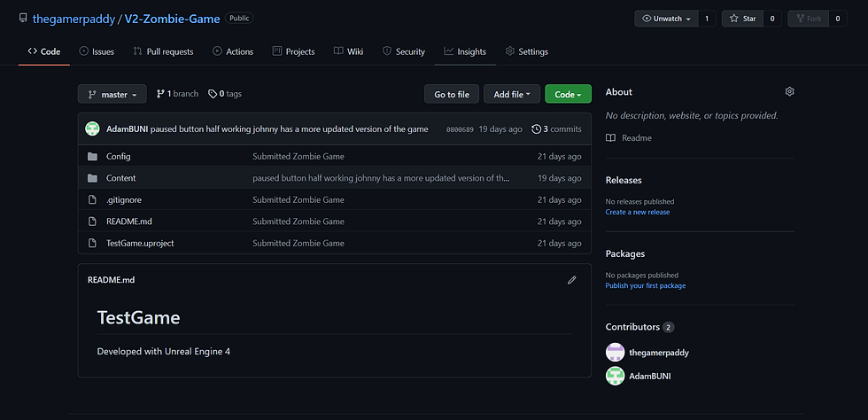Viewport: 868px width, 420px height.
Task: Click AdamBUNI author name in commit bar
Action: point(127,129)
